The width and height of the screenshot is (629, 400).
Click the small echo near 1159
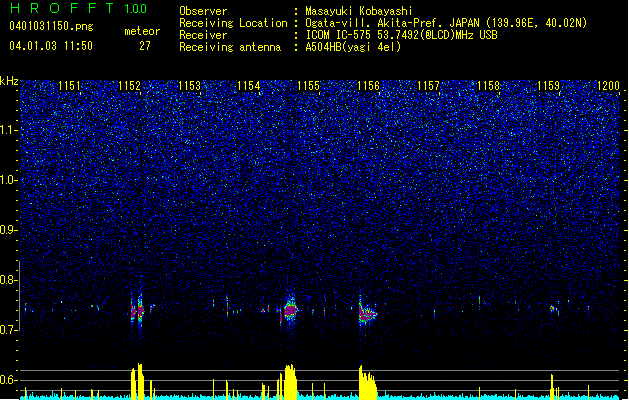554,309
